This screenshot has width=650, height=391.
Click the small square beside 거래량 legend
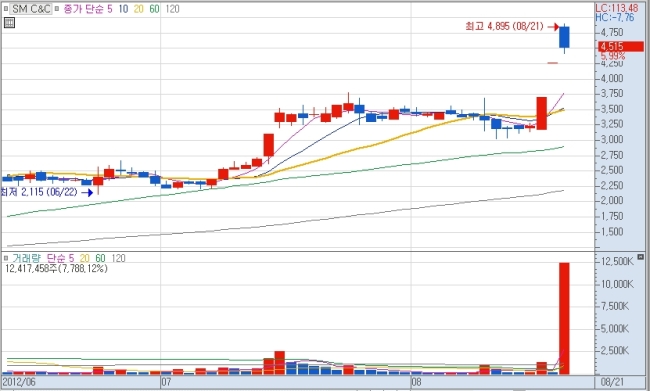(5, 258)
